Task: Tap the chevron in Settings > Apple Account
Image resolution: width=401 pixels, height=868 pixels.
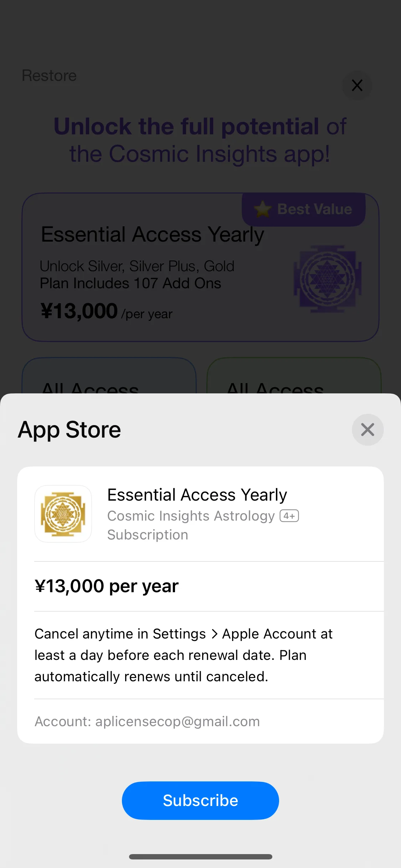Action: [x=214, y=634]
